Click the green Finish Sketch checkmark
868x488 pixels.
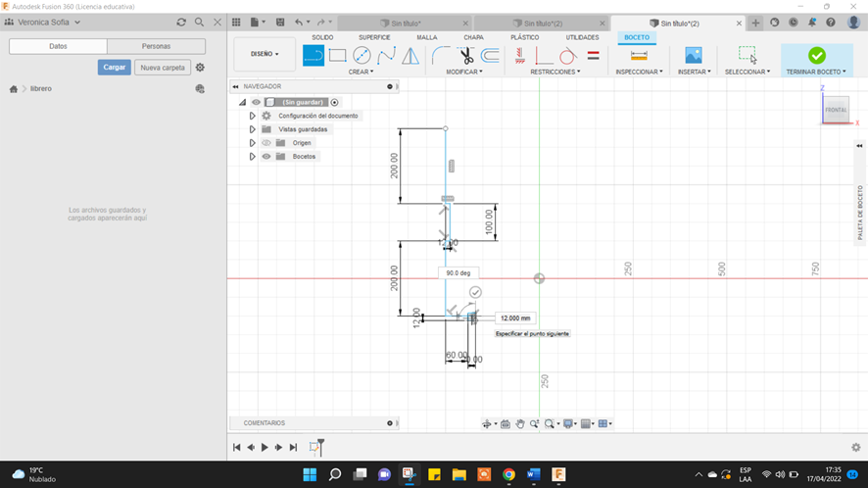(x=816, y=56)
